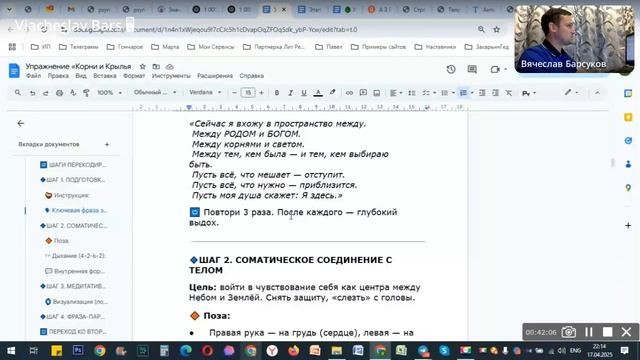The height and width of the screenshot is (360, 640).
Task: Pause the screen recording
Action: click(589, 332)
